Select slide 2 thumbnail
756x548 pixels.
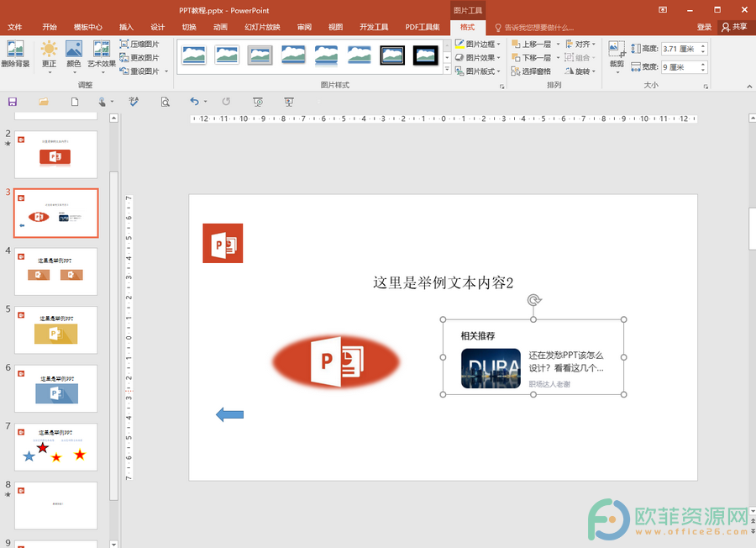point(56,155)
